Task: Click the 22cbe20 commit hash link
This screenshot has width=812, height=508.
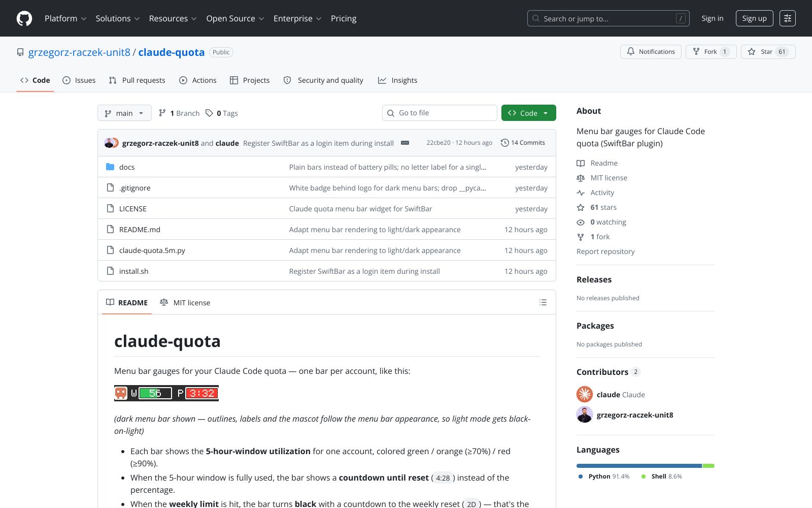Action: 438,143
